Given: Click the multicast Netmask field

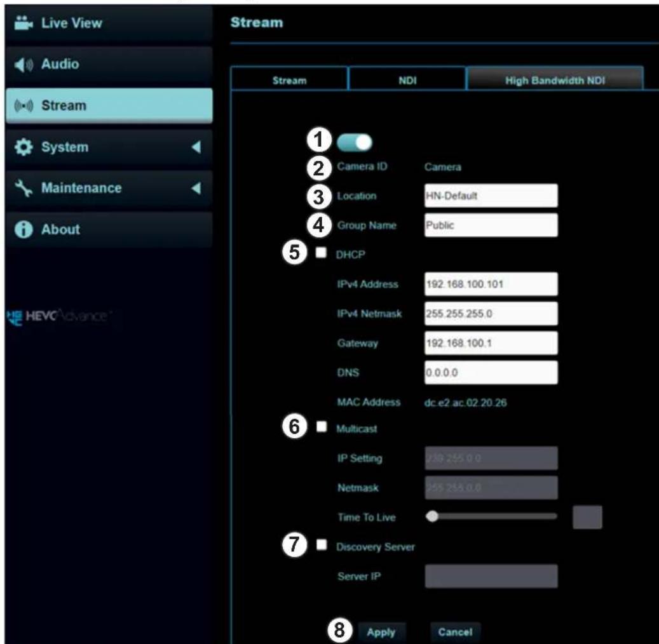Looking at the screenshot, I should click(491, 487).
